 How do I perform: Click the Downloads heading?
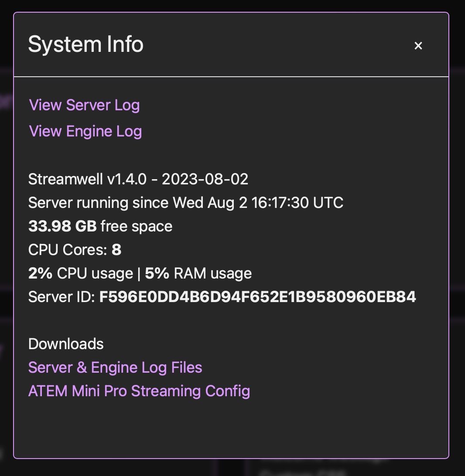[66, 344]
